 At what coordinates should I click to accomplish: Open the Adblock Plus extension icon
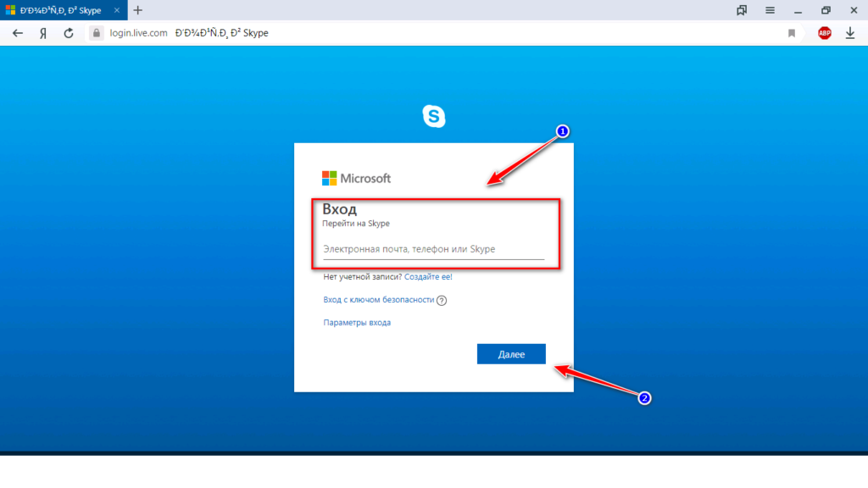pos(824,33)
